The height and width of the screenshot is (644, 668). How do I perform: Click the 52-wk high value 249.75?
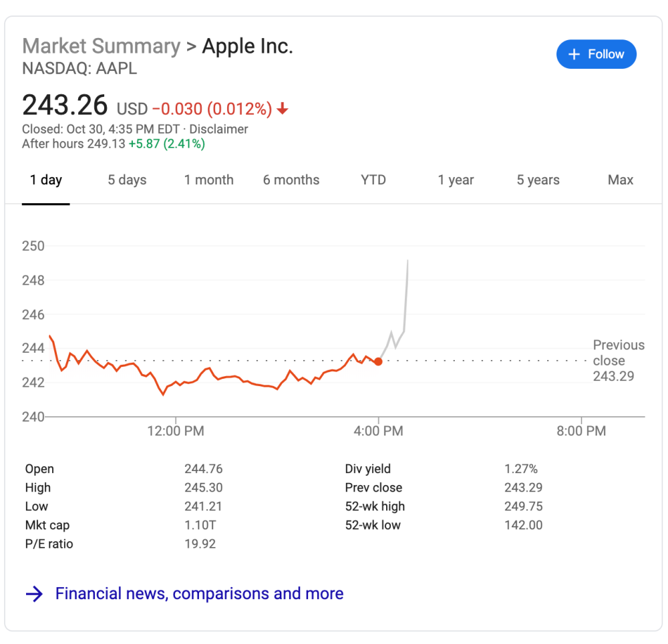click(523, 506)
